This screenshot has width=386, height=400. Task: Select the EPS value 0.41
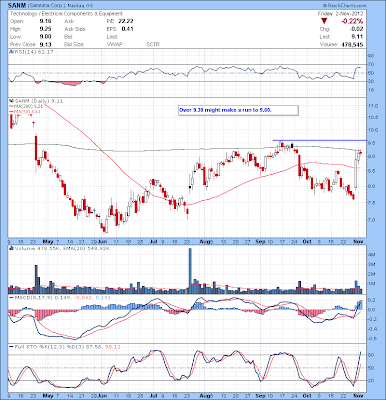click(127, 29)
